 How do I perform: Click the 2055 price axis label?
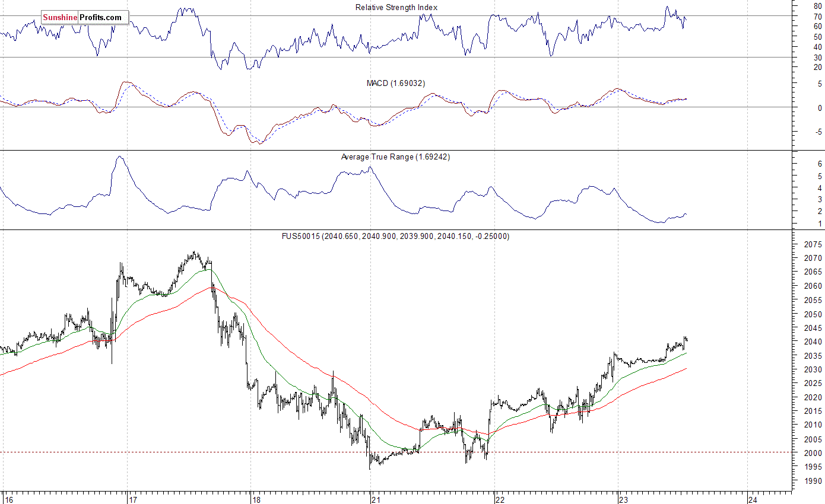(x=813, y=300)
